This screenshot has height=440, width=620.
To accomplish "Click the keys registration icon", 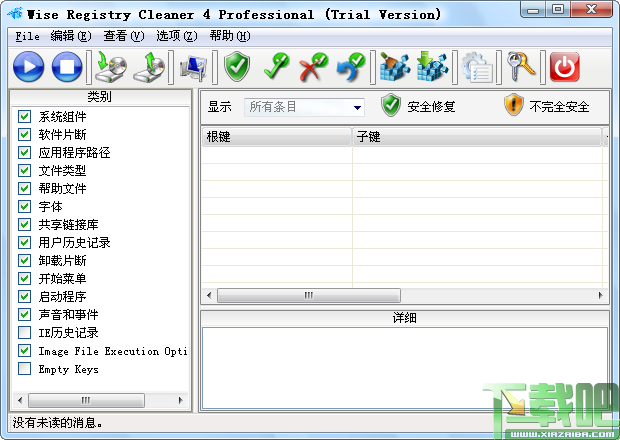I will click(521, 66).
